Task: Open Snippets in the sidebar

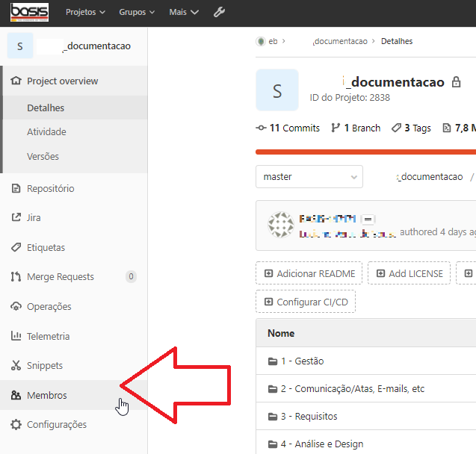Action: point(44,366)
